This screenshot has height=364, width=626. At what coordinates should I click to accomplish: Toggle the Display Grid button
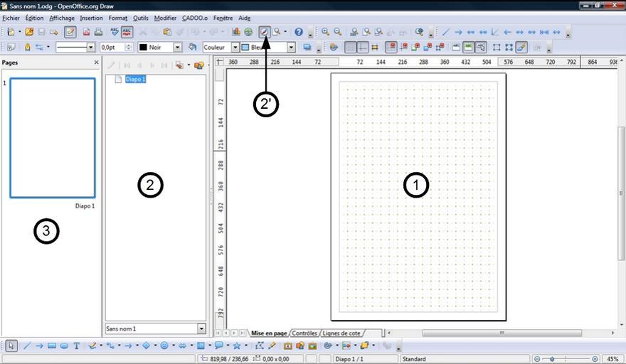(351, 48)
